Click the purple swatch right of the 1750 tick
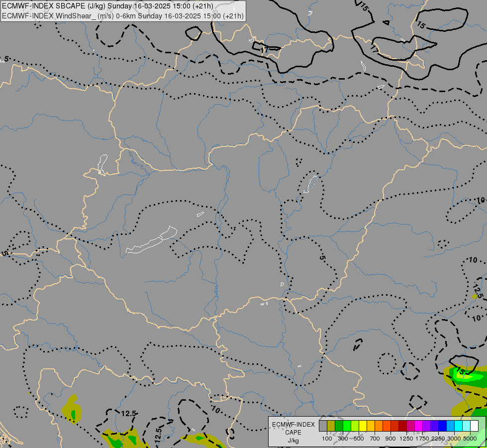 click(427, 426)
